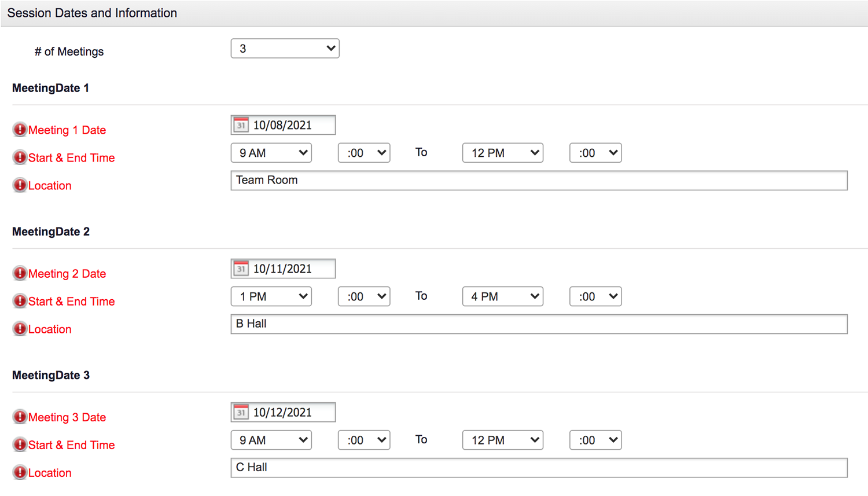
Task: Open Meeting 2 start hour dropdown showing 1 PM
Action: [271, 296]
